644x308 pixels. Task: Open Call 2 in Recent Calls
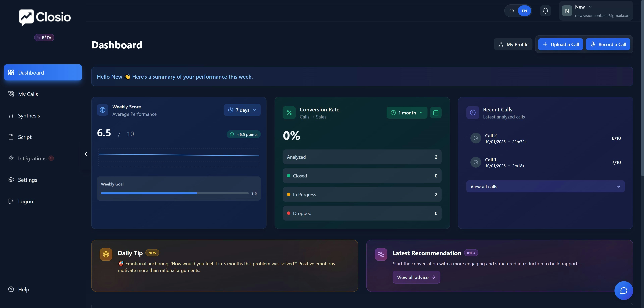pyautogui.click(x=545, y=138)
